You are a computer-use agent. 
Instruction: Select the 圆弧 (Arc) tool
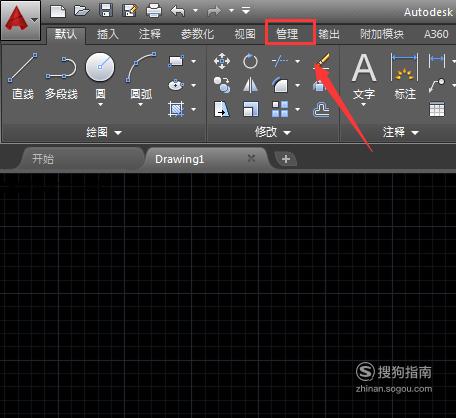pyautogui.click(x=141, y=76)
